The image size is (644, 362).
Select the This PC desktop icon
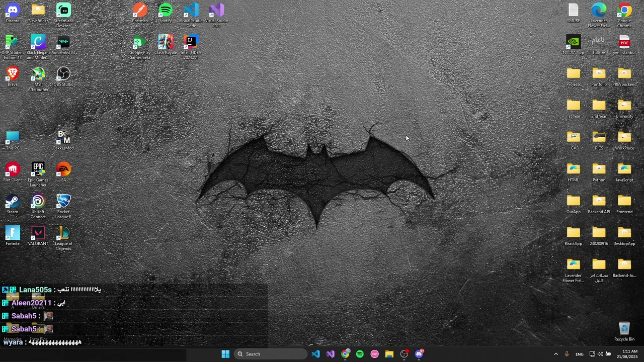click(13, 140)
